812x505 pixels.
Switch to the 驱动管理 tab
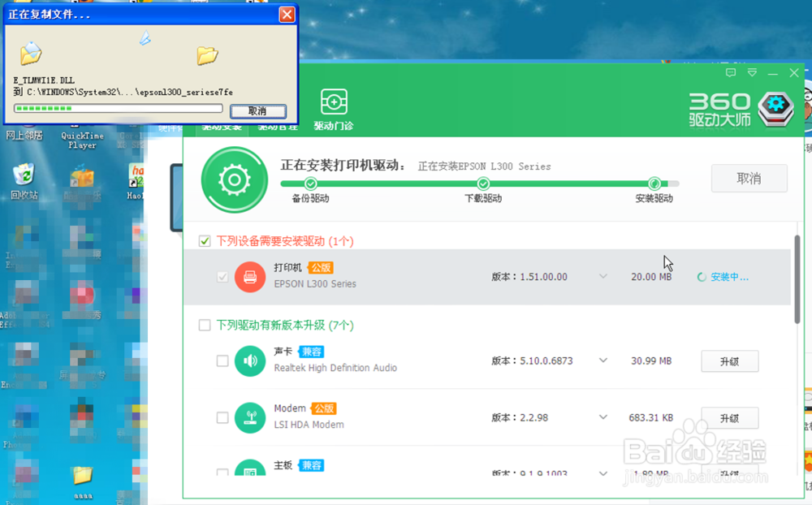(x=276, y=126)
